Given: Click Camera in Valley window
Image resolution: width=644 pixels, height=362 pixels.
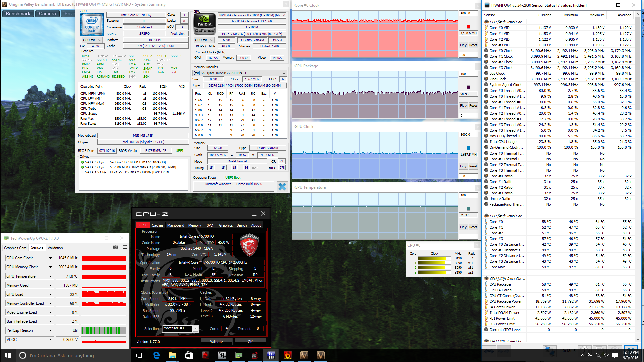Looking at the screenshot, I should (x=47, y=14).
